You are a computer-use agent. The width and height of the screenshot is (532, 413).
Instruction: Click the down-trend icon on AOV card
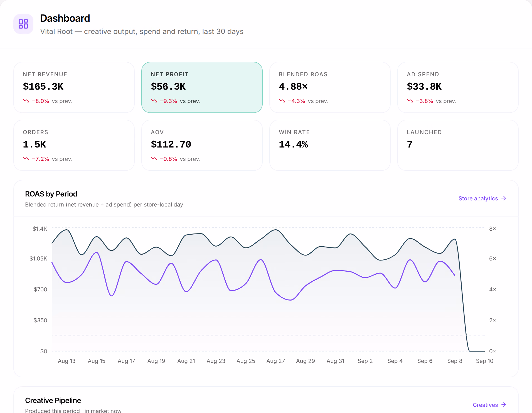[154, 159]
